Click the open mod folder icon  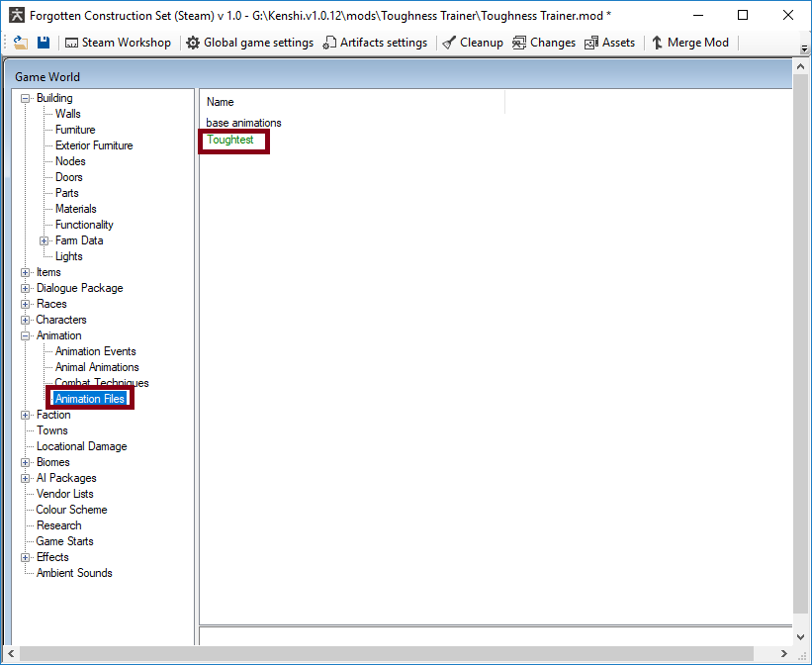[x=21, y=43]
